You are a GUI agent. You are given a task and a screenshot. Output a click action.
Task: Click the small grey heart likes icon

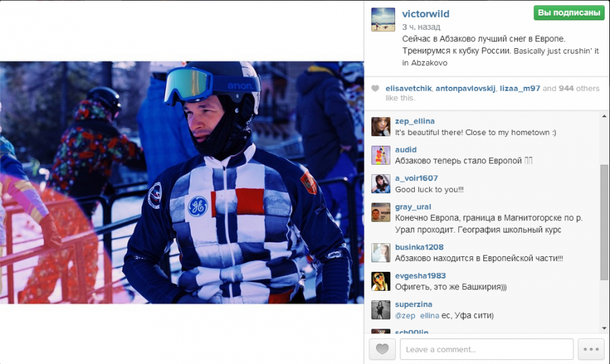click(x=375, y=88)
